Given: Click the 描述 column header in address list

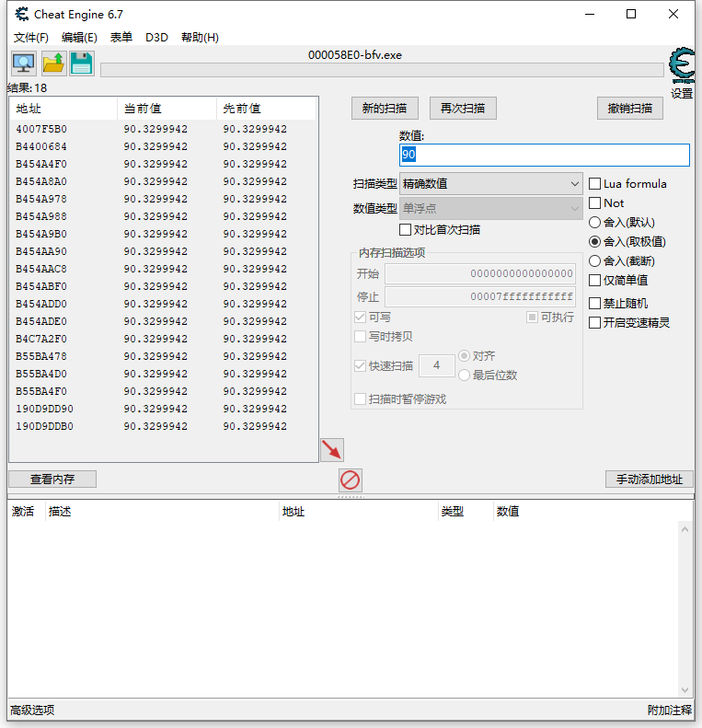Looking at the screenshot, I should [162, 512].
